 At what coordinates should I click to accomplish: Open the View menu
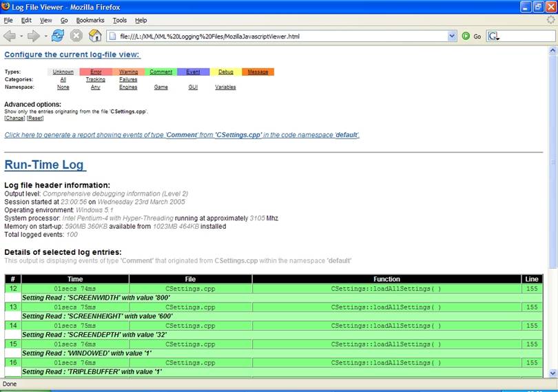(x=46, y=20)
